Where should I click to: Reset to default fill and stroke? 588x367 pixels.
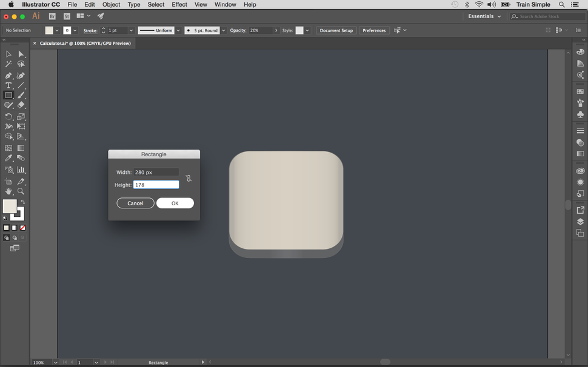click(x=4, y=217)
